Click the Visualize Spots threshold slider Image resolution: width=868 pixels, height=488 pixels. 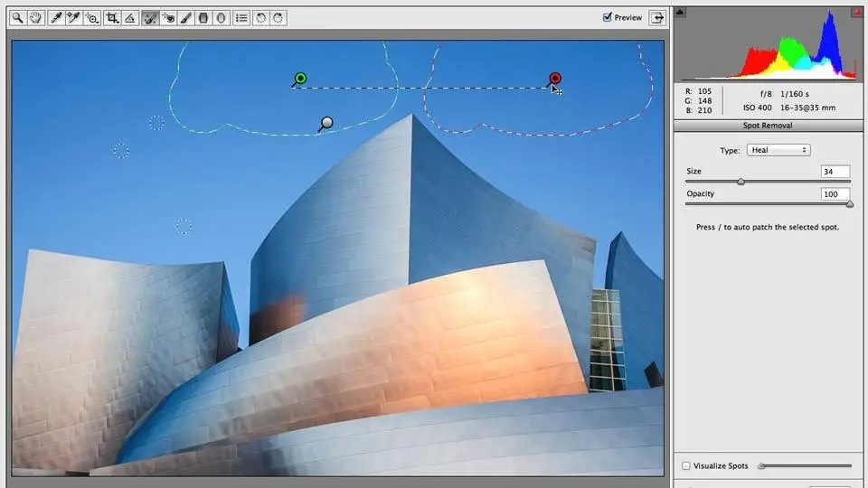pos(806,466)
